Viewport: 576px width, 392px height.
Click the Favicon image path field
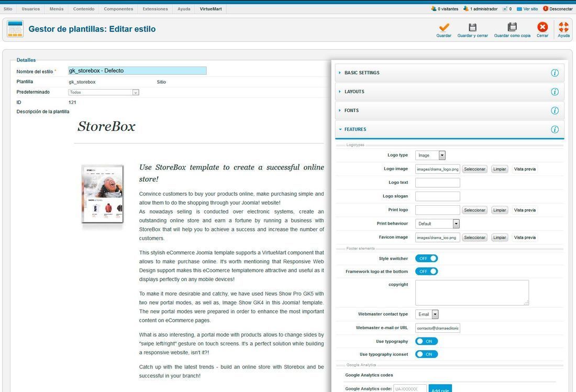(x=438, y=238)
